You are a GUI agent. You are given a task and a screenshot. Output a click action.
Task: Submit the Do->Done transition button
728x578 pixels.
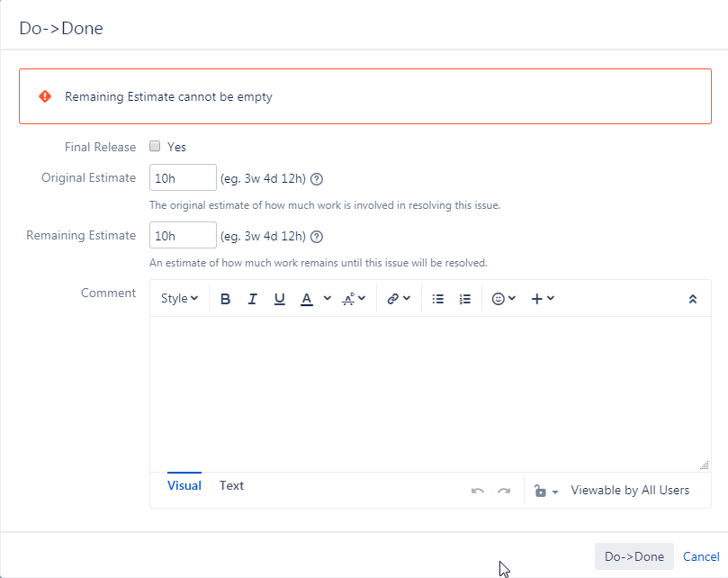pyautogui.click(x=634, y=556)
